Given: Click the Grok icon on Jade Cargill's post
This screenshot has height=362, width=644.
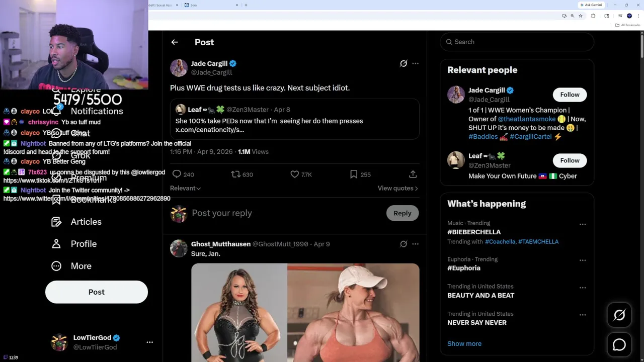Looking at the screenshot, I should pyautogui.click(x=404, y=63).
